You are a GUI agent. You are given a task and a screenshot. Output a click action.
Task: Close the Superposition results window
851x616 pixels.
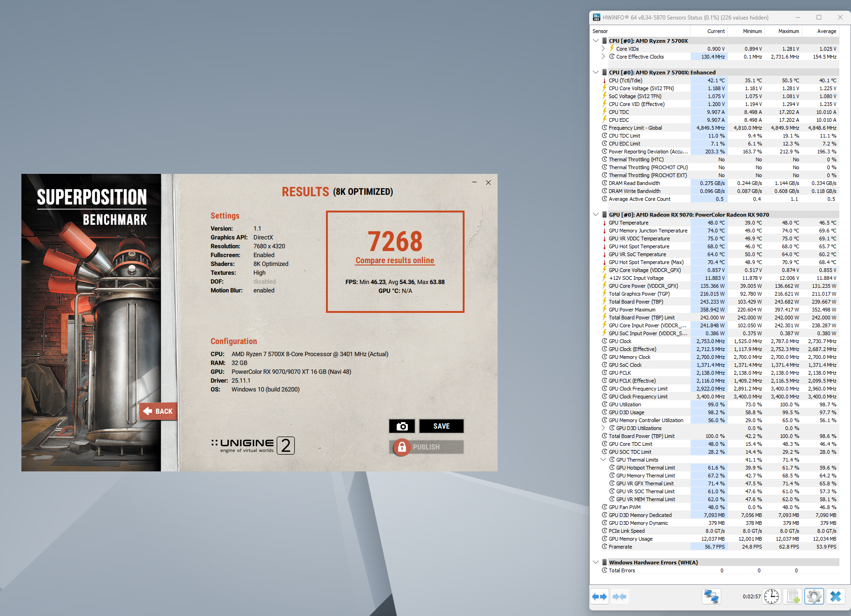coord(488,182)
